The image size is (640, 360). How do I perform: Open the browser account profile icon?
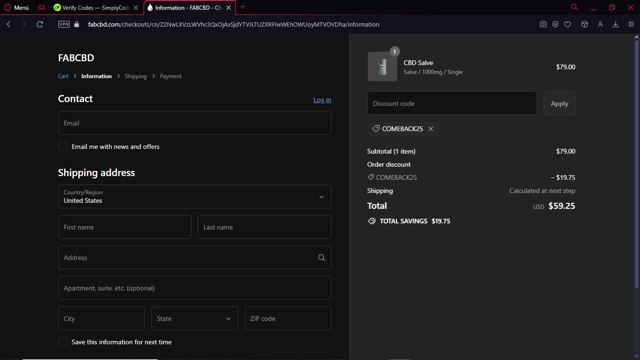click(600, 24)
